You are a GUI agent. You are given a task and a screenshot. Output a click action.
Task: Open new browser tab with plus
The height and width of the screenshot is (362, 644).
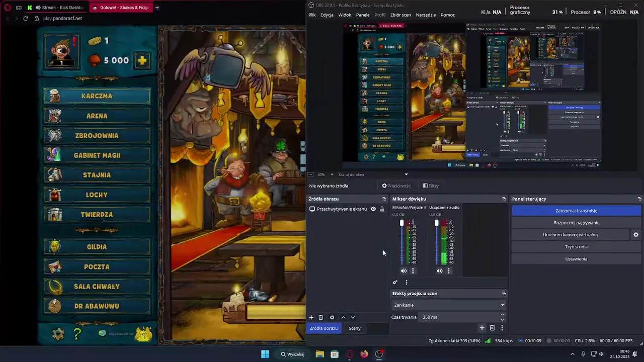click(x=157, y=8)
